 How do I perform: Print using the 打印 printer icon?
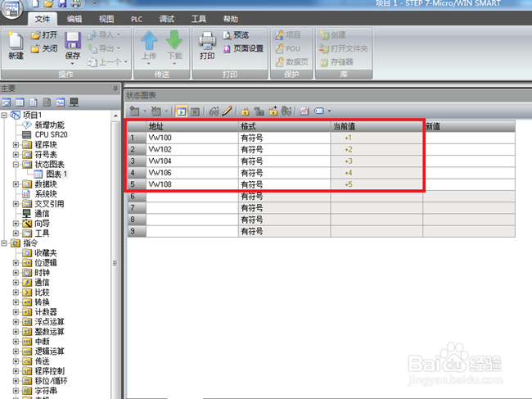click(207, 41)
